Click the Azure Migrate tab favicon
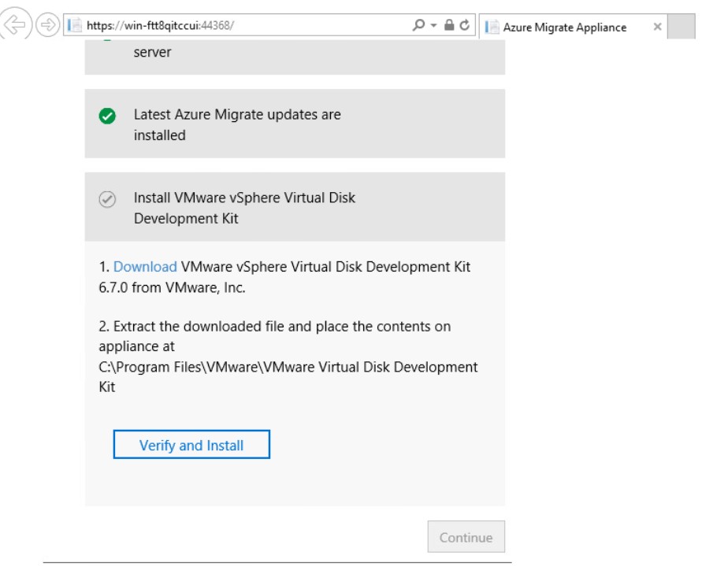The image size is (728, 566). [x=492, y=27]
